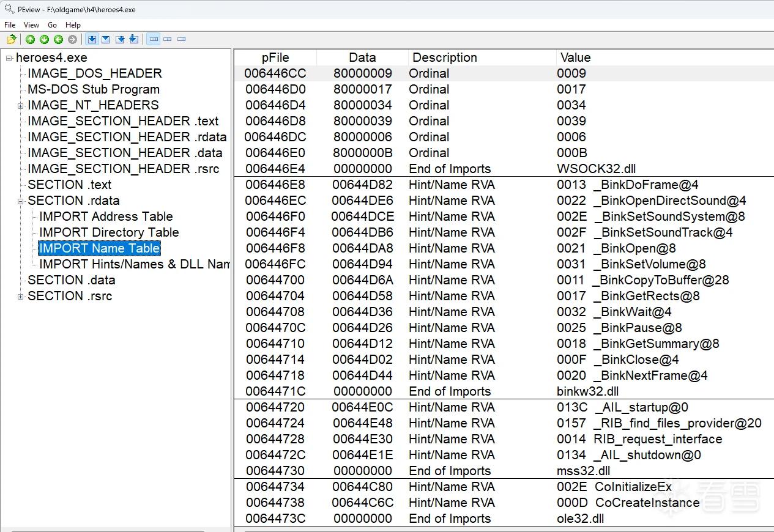Open IMPORT Hints/Names & DLL Names

pyautogui.click(x=135, y=264)
